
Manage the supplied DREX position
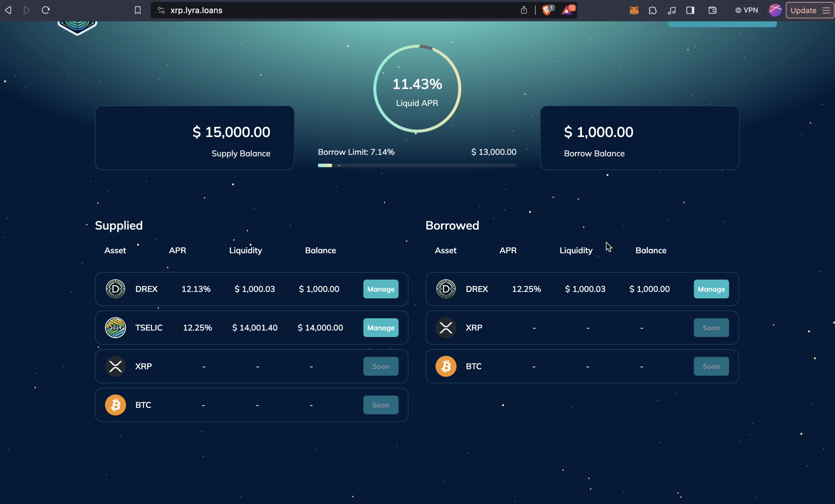tap(380, 289)
